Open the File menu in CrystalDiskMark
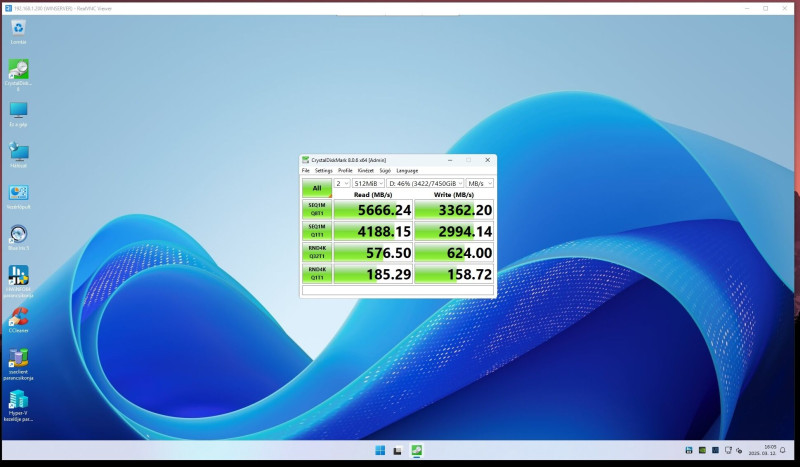The image size is (800, 467). (306, 170)
